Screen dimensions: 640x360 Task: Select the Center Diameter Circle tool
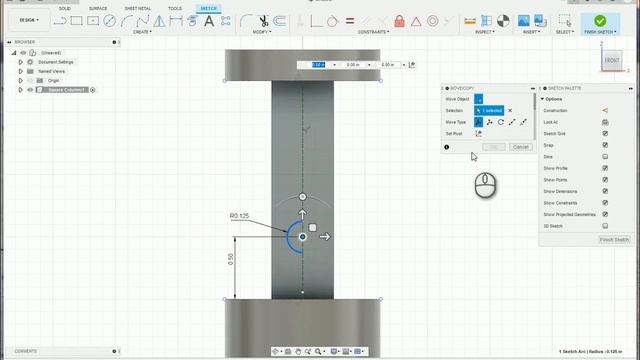coord(109,20)
